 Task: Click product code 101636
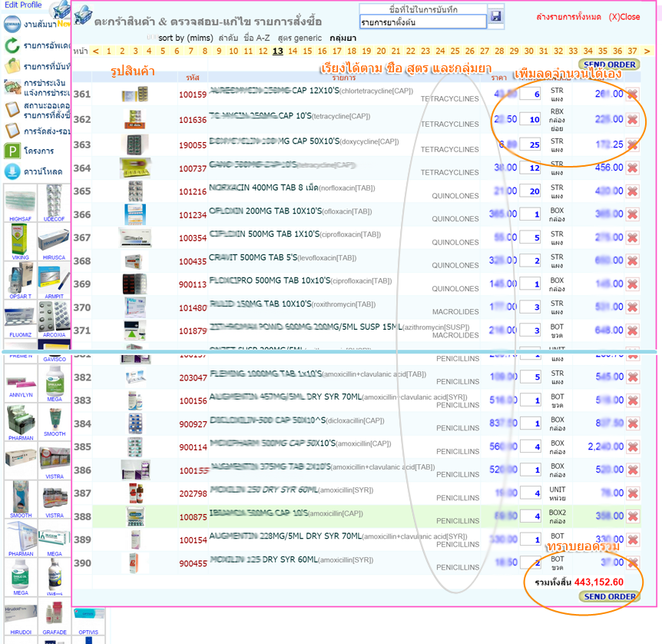click(193, 120)
